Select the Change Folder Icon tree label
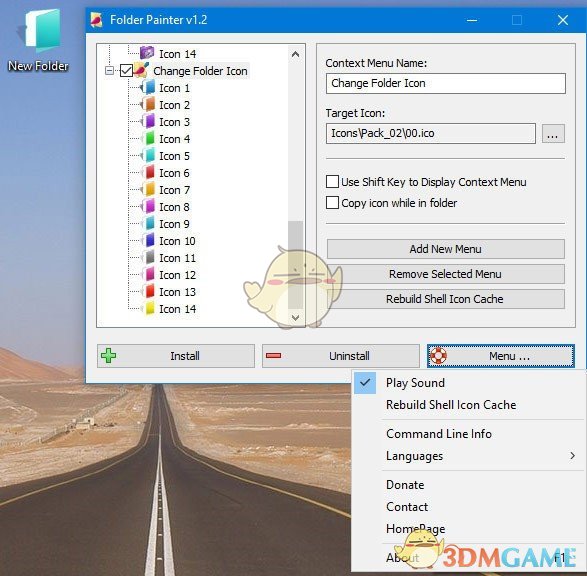 tap(200, 71)
